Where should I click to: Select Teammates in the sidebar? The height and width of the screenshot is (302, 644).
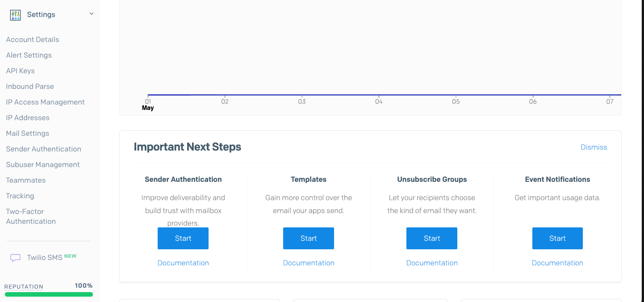coord(26,180)
